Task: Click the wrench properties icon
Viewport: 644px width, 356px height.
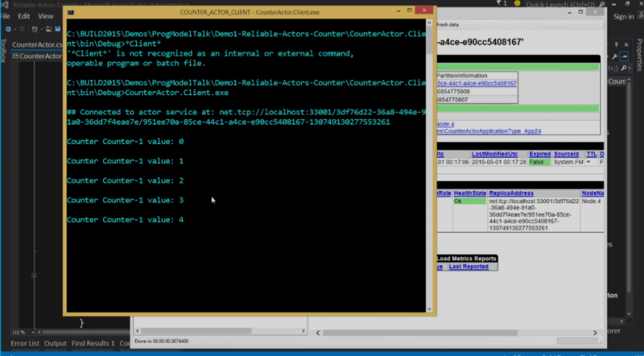Action: (x=614, y=56)
